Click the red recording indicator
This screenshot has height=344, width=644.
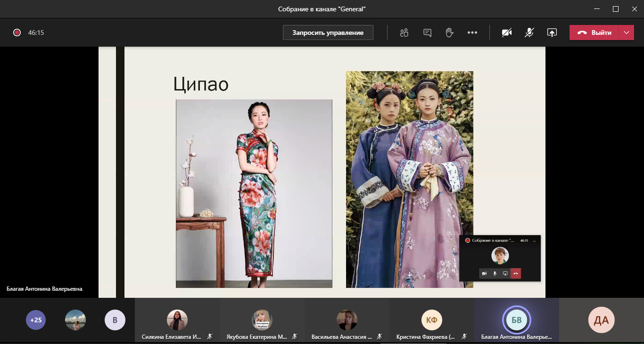[x=17, y=33]
